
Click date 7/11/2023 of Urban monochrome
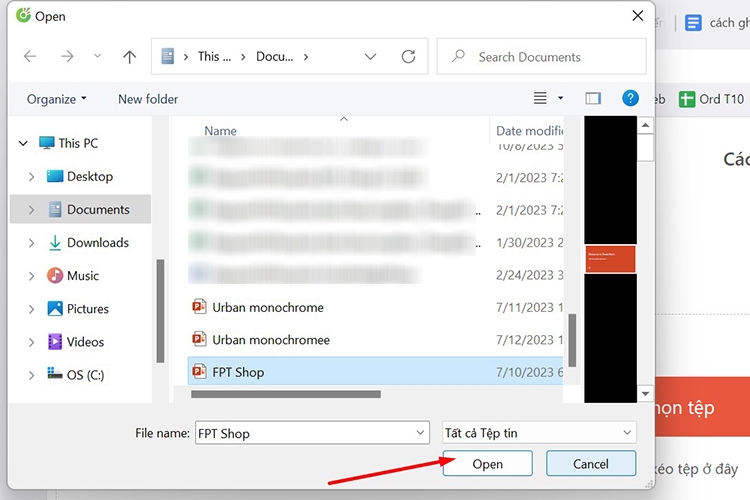[x=529, y=307]
